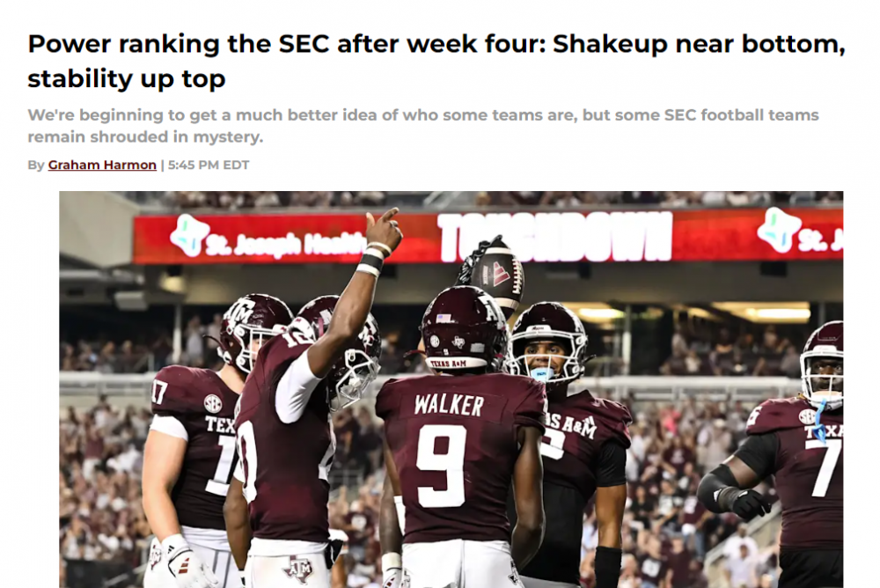Click the SEC patch on the left player's jersey
This screenshot has width=880, height=588.
(x=213, y=403)
